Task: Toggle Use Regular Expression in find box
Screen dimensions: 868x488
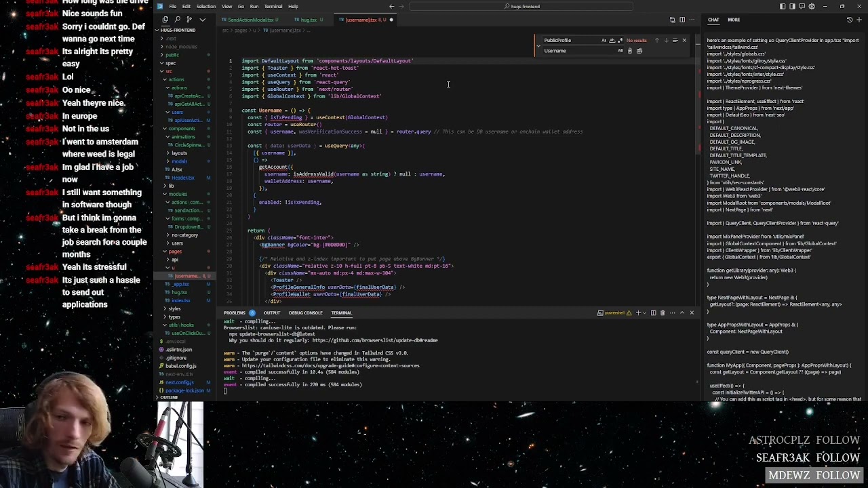Action: coord(620,40)
